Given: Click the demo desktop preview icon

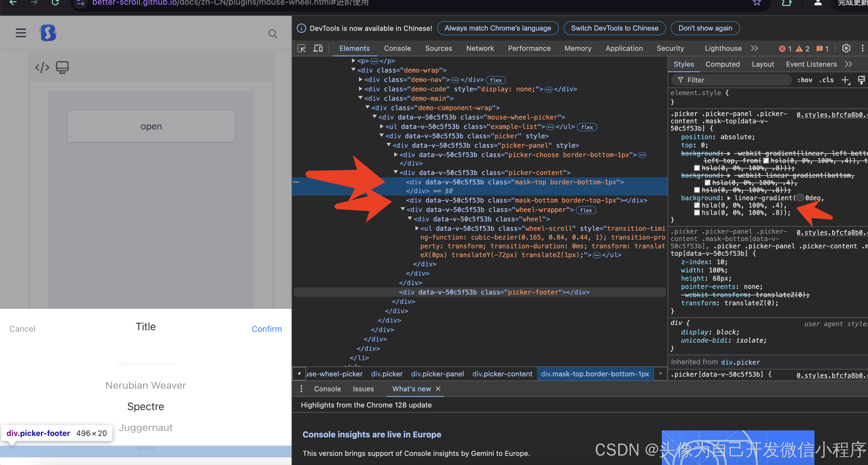Looking at the screenshot, I should click(62, 67).
